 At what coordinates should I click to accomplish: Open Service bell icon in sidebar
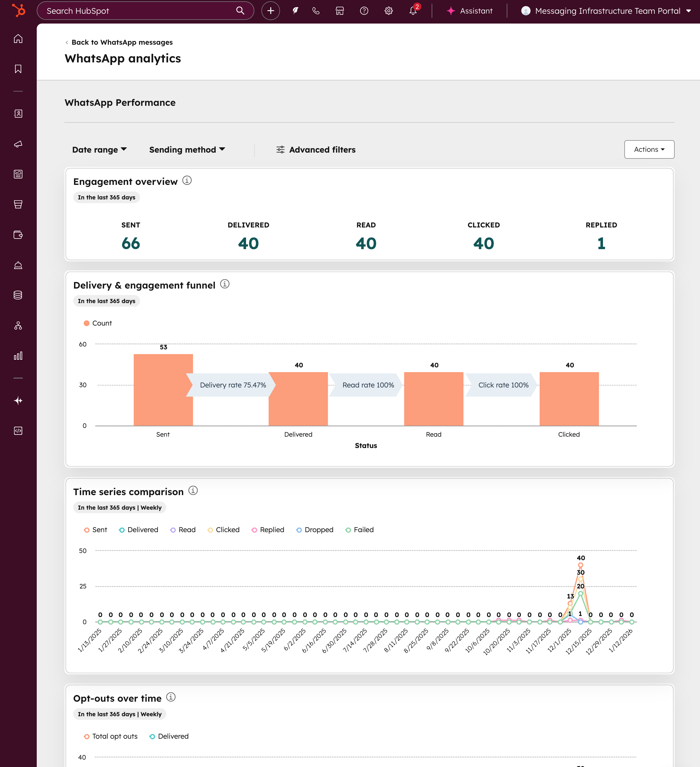pos(18,265)
